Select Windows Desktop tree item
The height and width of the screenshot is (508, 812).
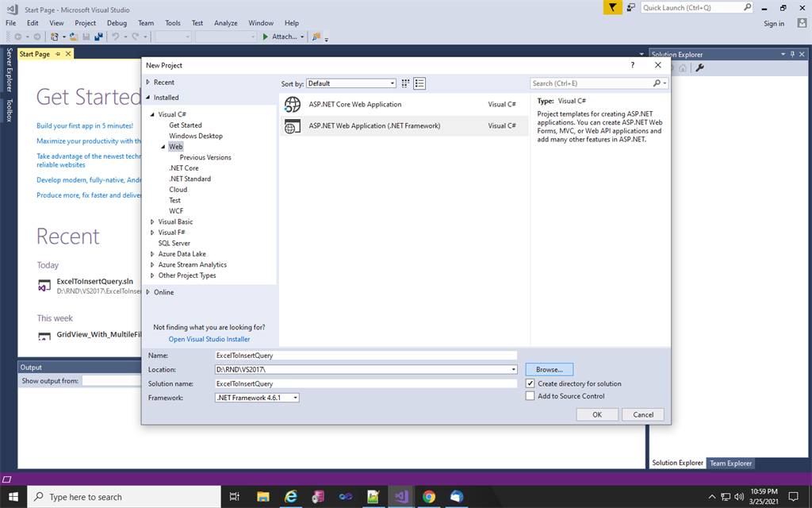(x=196, y=137)
